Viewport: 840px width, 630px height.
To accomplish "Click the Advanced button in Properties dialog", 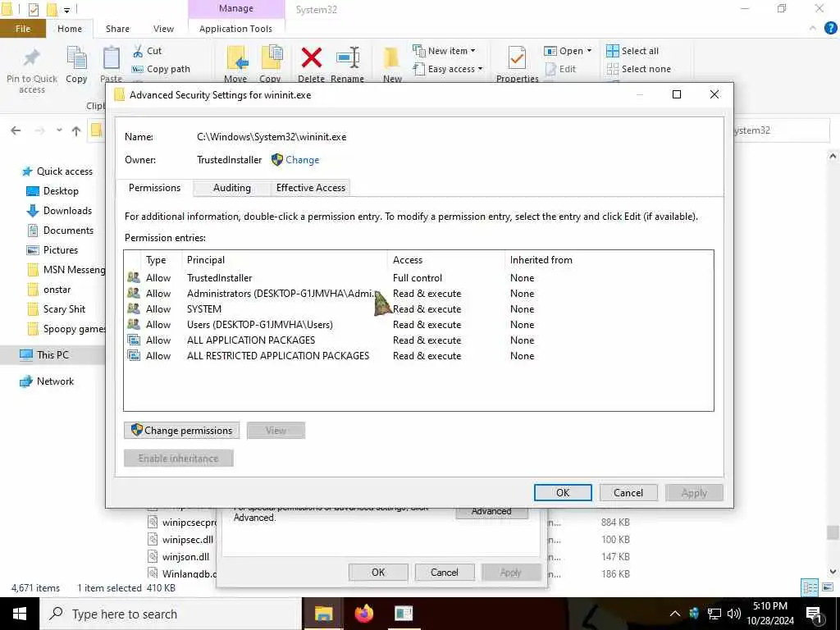I will click(x=491, y=513).
